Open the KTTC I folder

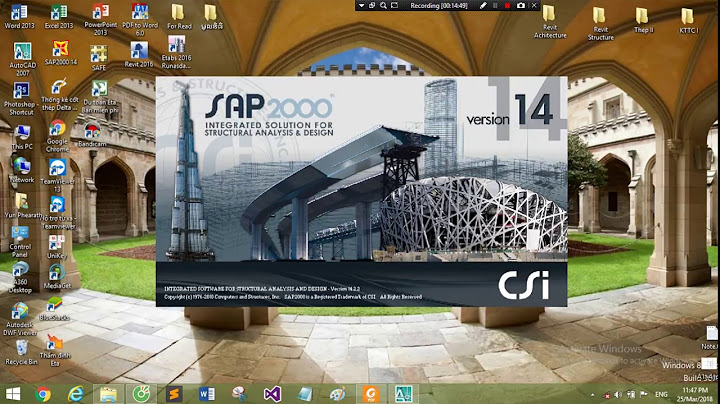[688, 20]
